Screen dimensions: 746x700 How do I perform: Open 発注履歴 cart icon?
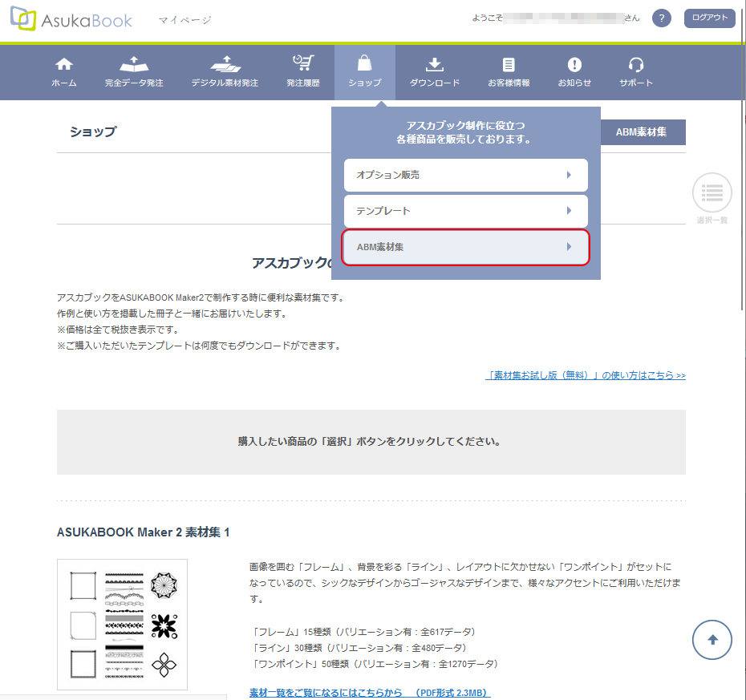click(x=302, y=64)
